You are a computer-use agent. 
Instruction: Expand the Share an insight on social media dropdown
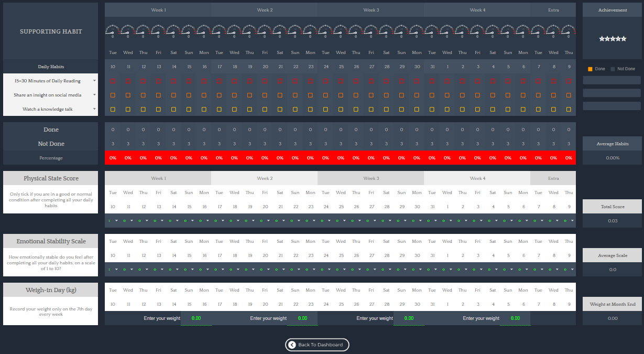click(94, 95)
